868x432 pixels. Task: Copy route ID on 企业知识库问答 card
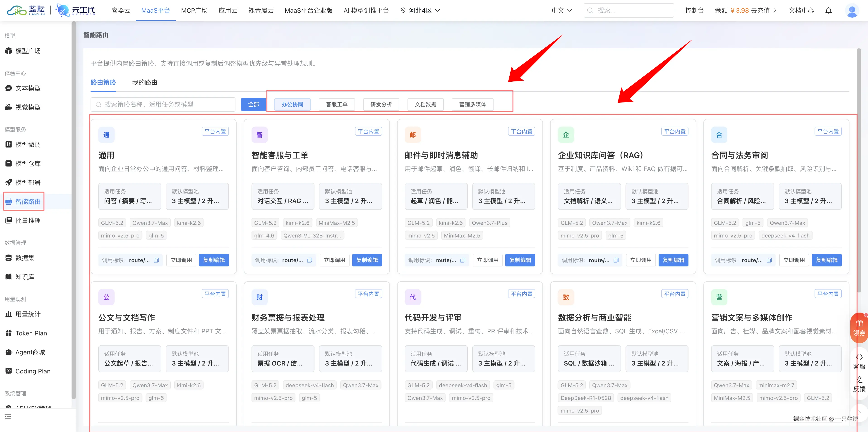(x=616, y=260)
